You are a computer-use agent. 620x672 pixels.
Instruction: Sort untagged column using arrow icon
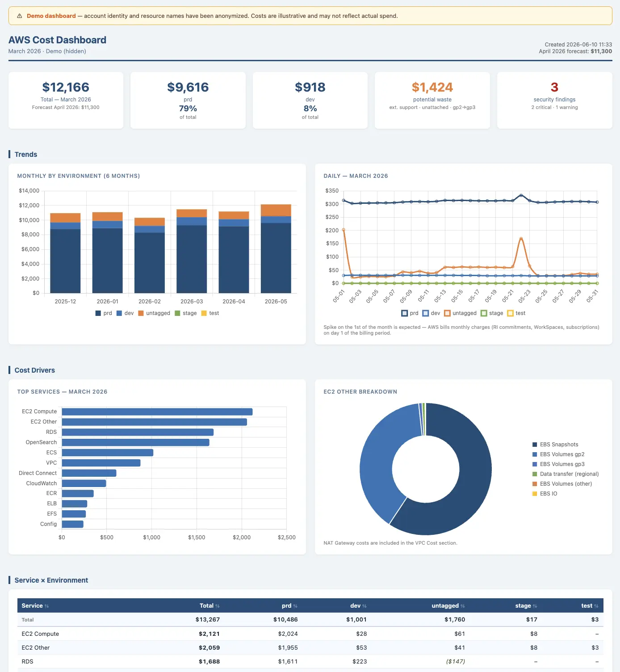[463, 606]
